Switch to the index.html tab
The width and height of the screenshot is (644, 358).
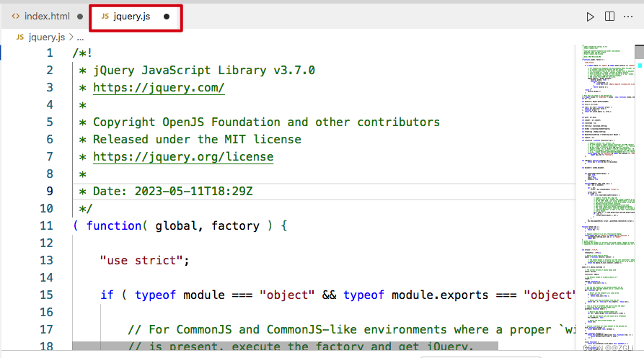[46, 17]
